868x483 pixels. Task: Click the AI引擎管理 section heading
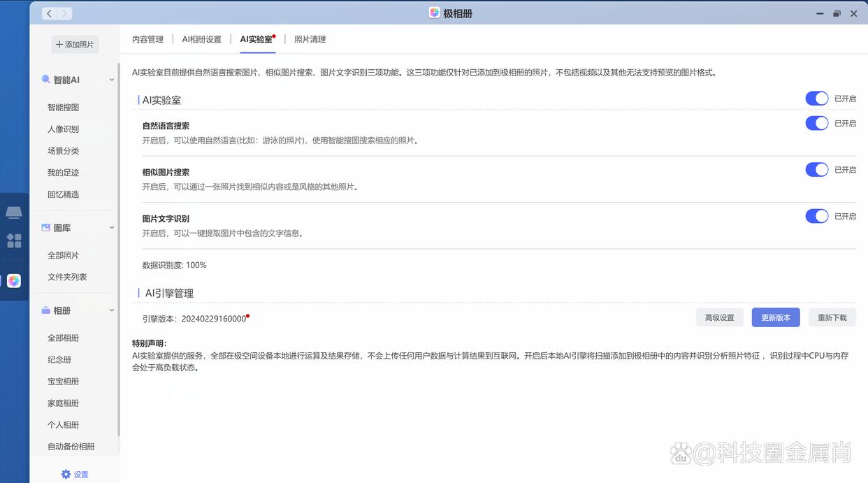(169, 294)
